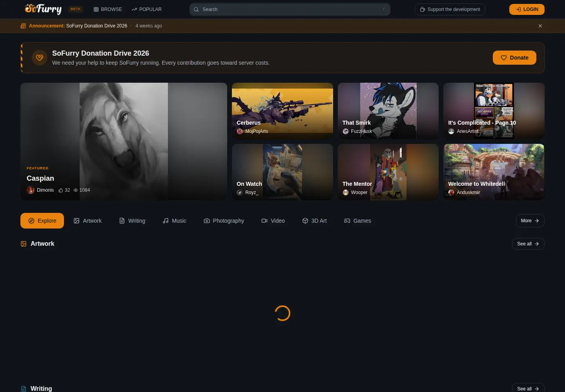Image resolution: width=565 pixels, height=392 pixels.
Task: Click the search magnifier icon
Action: tap(196, 9)
